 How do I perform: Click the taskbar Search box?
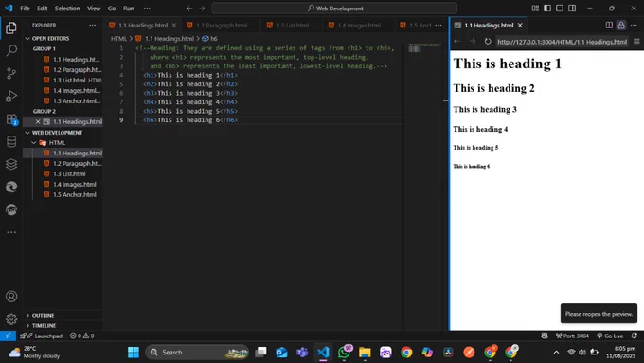pos(197,353)
